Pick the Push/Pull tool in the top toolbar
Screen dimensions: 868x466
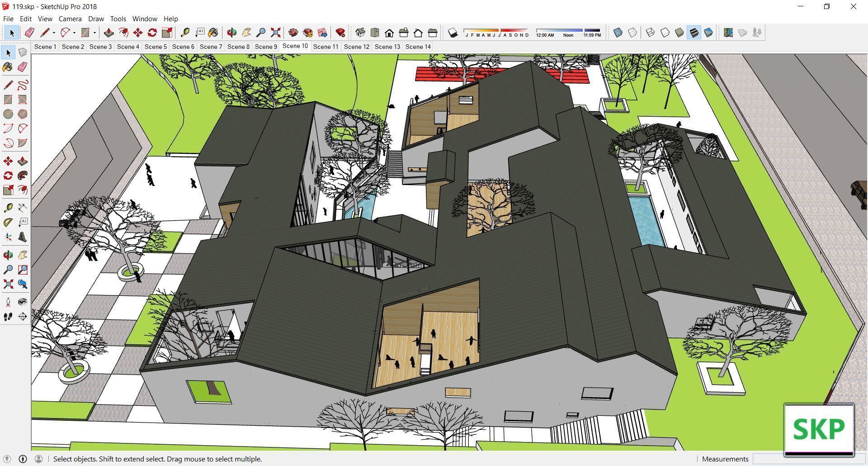(x=108, y=33)
